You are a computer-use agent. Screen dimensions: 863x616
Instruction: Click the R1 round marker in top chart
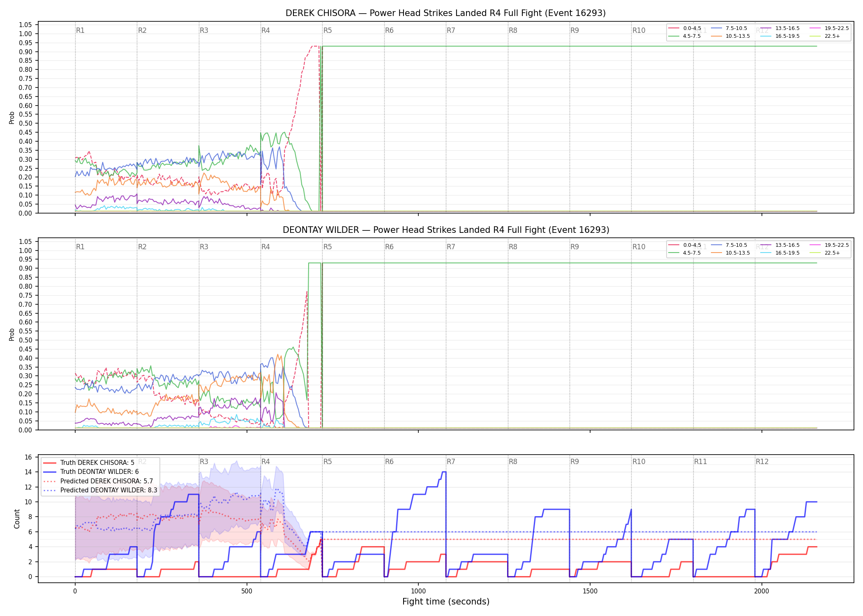80,30
